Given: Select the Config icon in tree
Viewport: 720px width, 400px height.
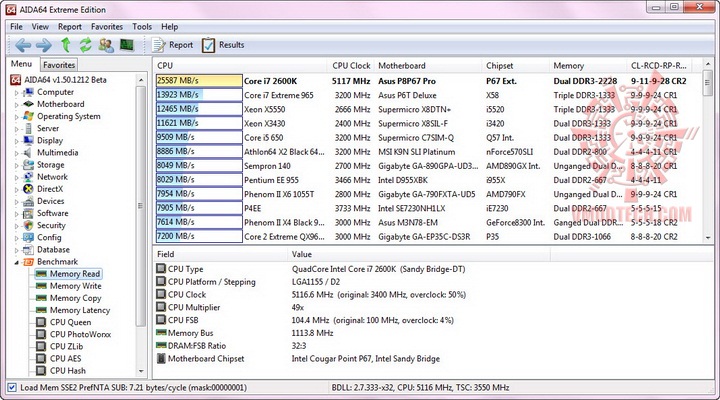Looking at the screenshot, I should 28,237.
